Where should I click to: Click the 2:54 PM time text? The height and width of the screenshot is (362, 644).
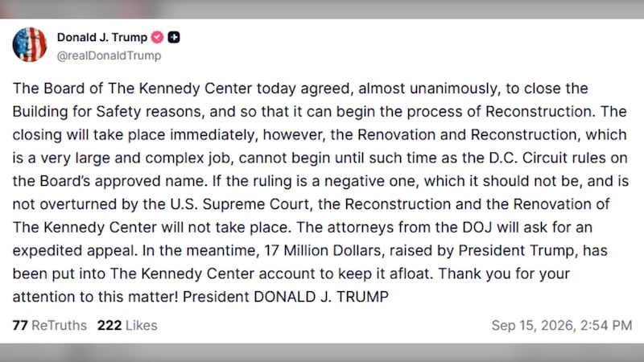pos(606,326)
